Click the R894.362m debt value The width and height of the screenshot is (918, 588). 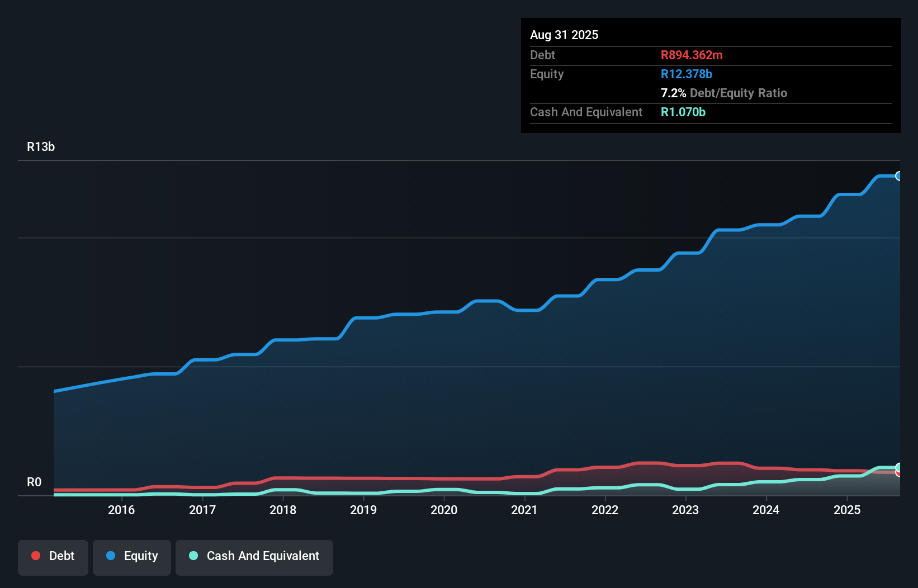click(692, 55)
